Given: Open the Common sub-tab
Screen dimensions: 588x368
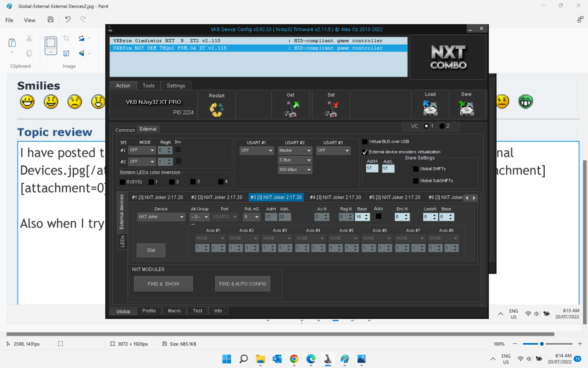Looking at the screenshot, I should point(125,130).
